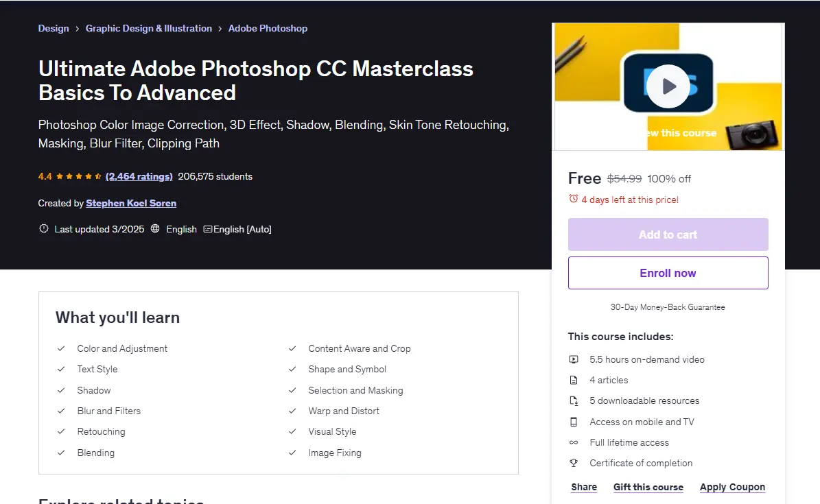Click the course title heading

256,80
